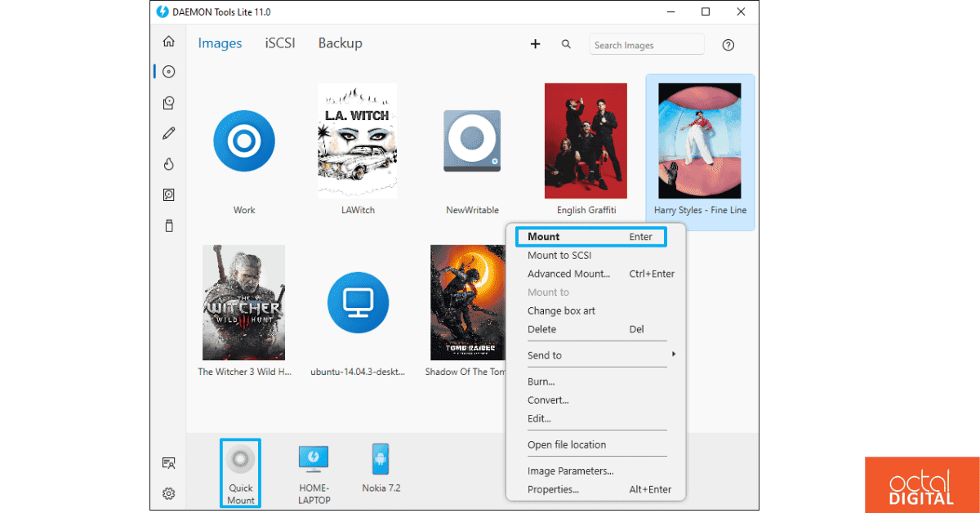Open the USB tool in the sidebar
The width and height of the screenshot is (980, 513).
[168, 225]
